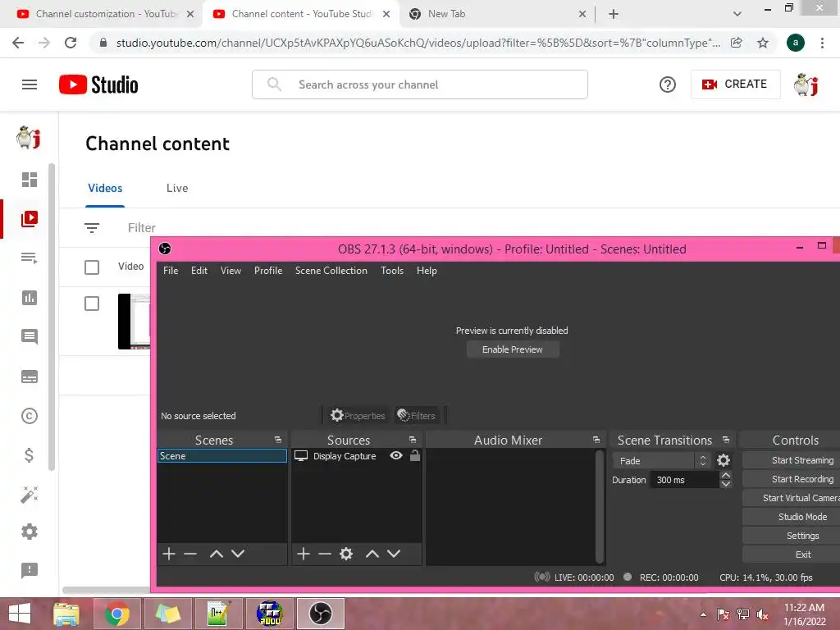The image size is (840, 630).
Task: Open OBS Edit menu
Action: coord(199,271)
